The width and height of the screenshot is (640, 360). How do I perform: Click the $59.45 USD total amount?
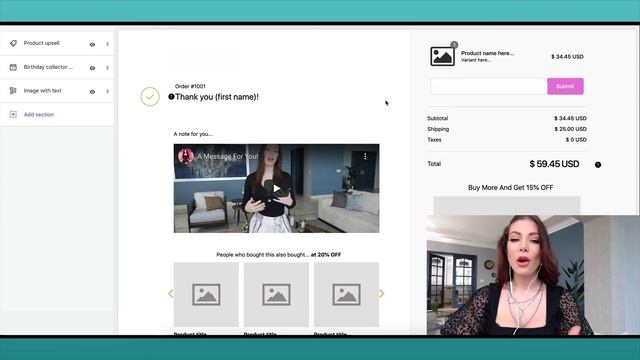(x=554, y=164)
